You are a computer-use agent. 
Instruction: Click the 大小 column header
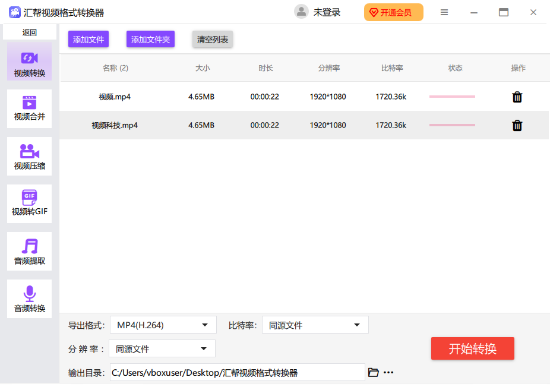click(202, 68)
